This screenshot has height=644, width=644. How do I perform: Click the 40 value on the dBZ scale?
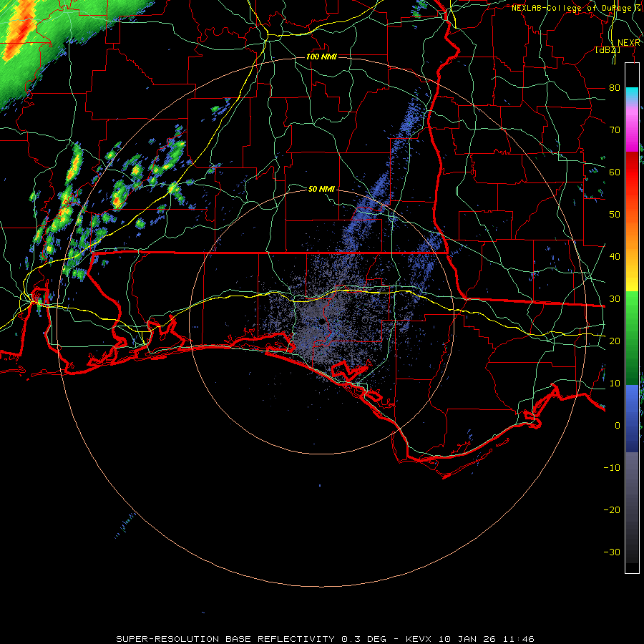pyautogui.click(x=615, y=256)
